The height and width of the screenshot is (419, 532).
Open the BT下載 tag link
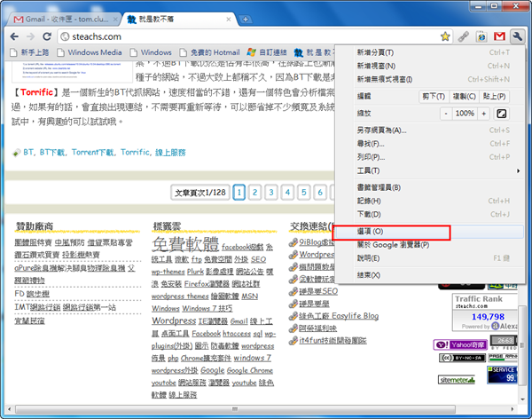[x=52, y=152]
